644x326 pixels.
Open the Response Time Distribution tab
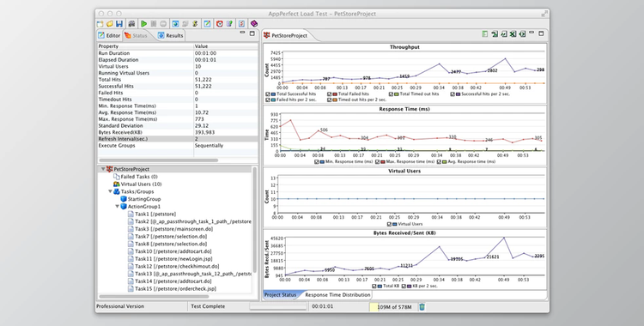tap(337, 295)
